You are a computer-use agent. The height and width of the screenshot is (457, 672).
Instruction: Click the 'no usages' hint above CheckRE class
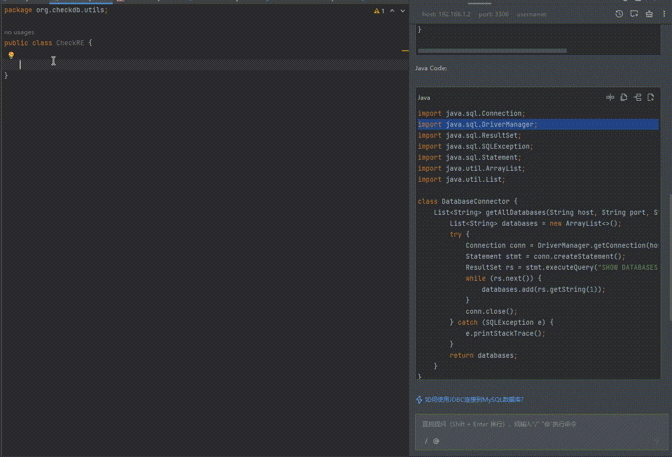click(x=19, y=32)
